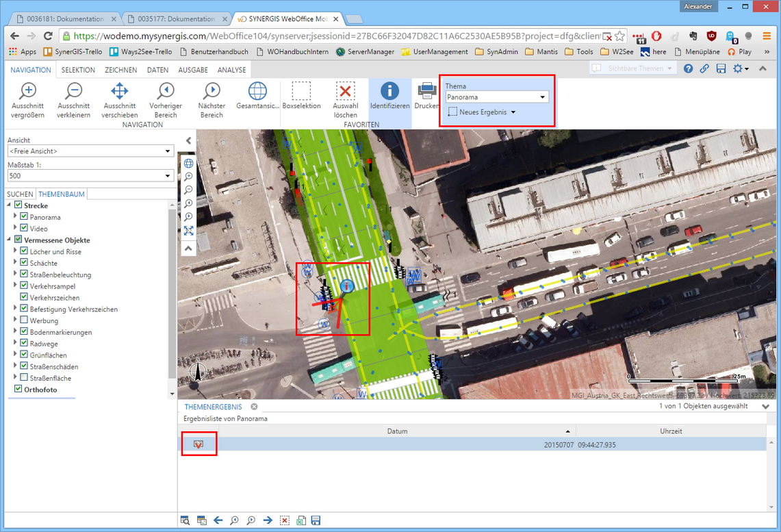Click the Neues Ergebnis button
This screenshot has width=781, height=532.
pyautogui.click(x=483, y=112)
